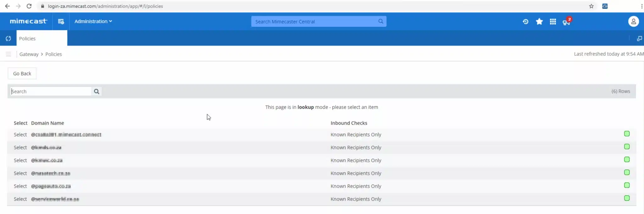Toggle the green checkbox in third domain row
Screen dimensions: 644x214
point(627,159)
